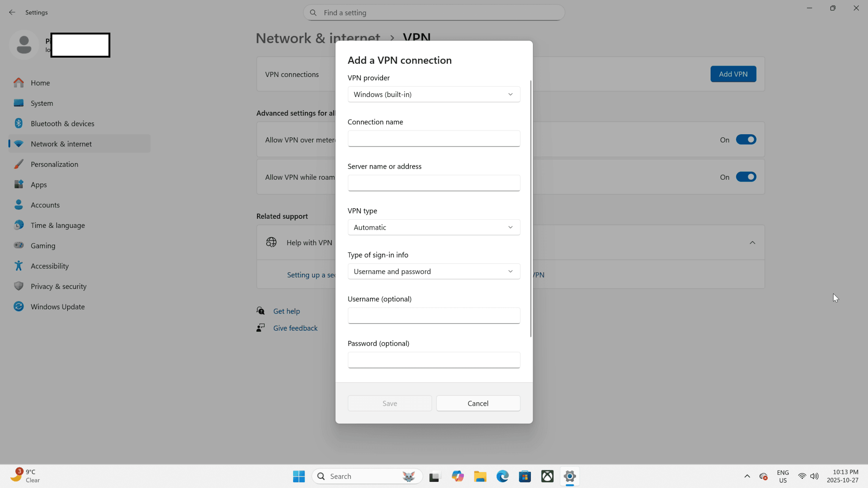This screenshot has width=868, height=488.
Task: Open File Explorer from the taskbar
Action: [480, 476]
